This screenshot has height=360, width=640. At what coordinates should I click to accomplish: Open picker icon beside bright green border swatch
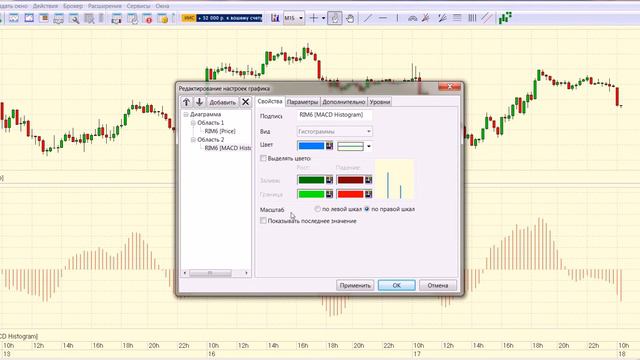(329, 194)
